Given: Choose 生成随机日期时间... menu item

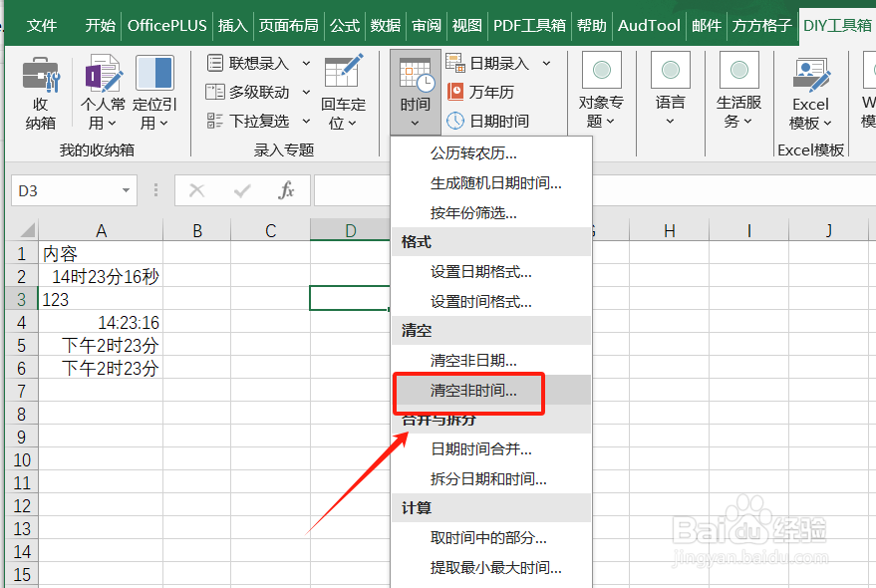Looking at the screenshot, I should (x=491, y=182).
